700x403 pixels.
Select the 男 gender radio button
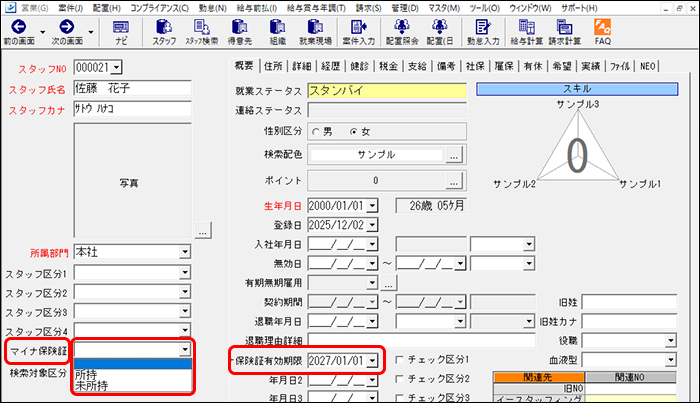[x=316, y=132]
